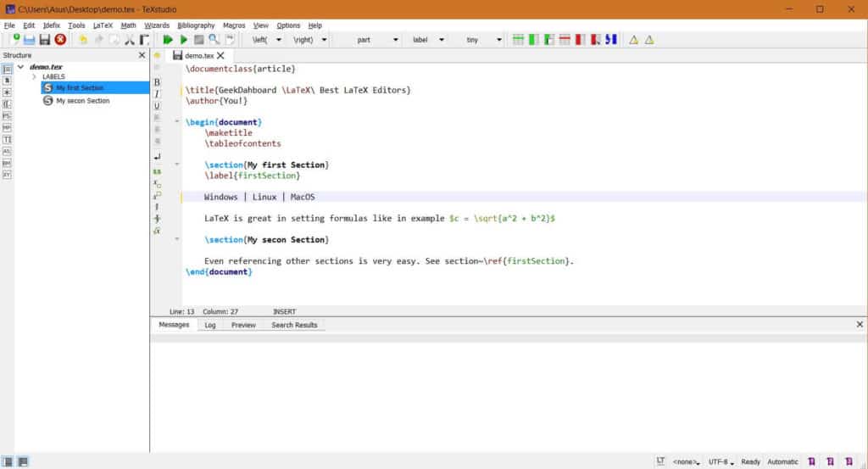The image size is (868, 469).
Task: Click the \tableofcontents line in editor
Action: coord(242,143)
